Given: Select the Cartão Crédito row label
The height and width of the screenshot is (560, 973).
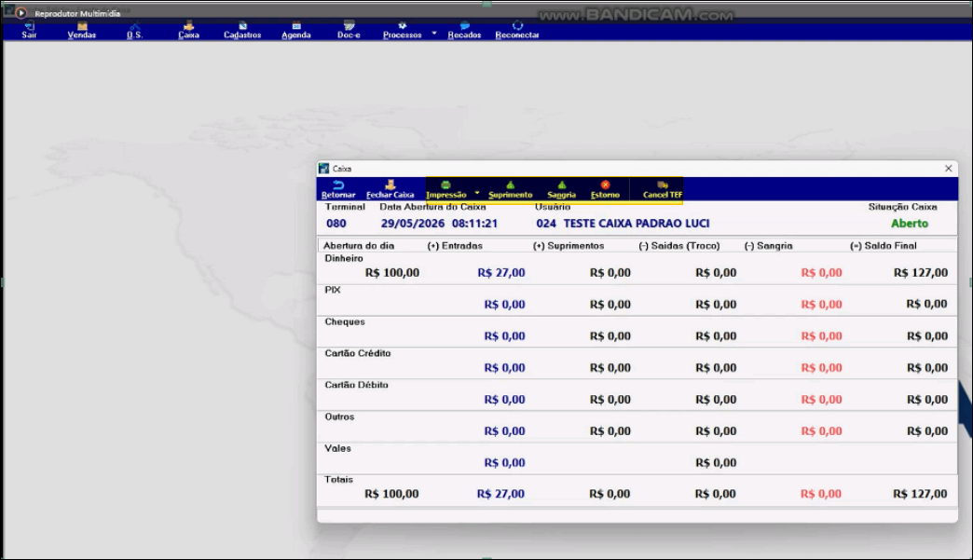Looking at the screenshot, I should 358,353.
